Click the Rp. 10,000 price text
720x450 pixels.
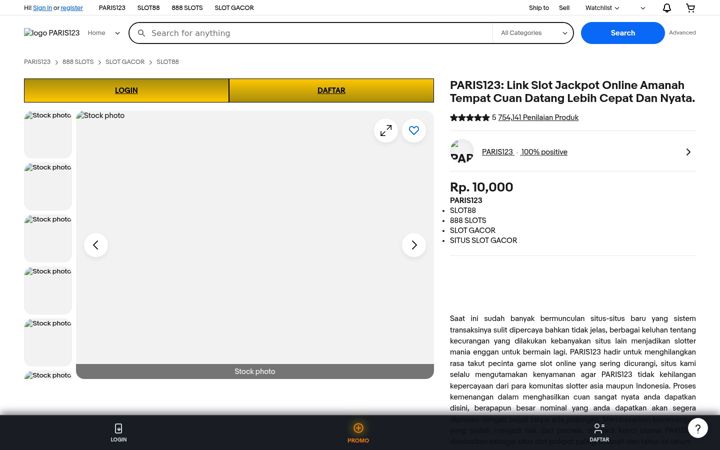(x=481, y=187)
